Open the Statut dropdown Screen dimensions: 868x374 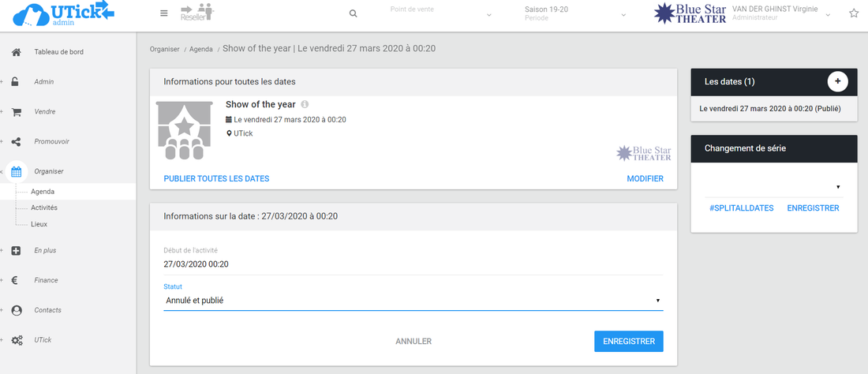(413, 300)
